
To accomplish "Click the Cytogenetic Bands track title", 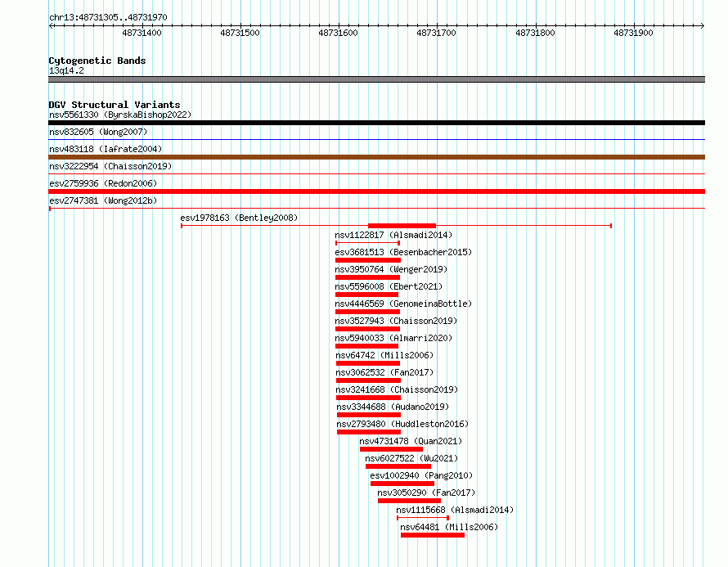I will click(97, 61).
